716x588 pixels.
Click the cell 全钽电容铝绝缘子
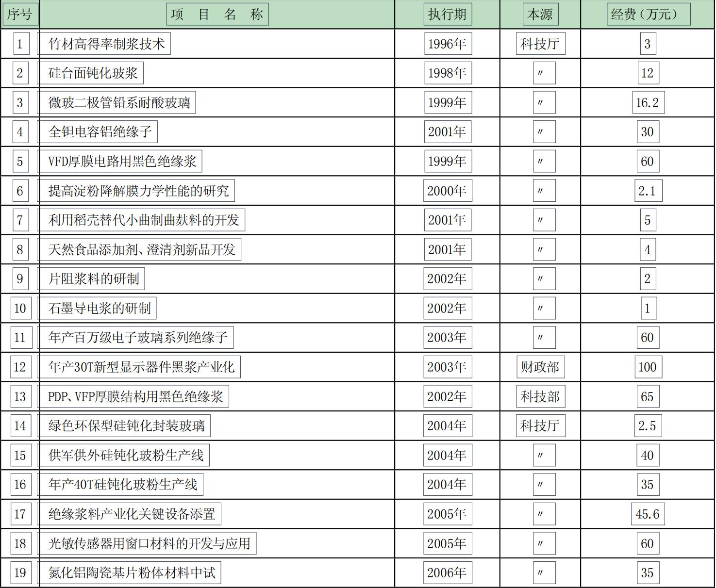click(98, 132)
